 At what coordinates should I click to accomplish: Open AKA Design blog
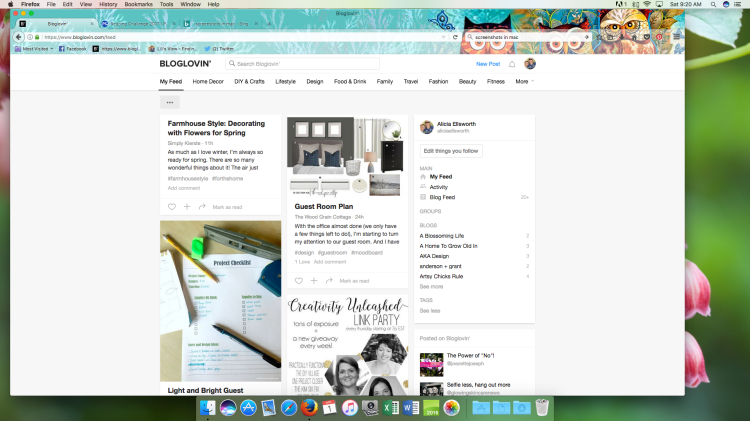tap(434, 256)
